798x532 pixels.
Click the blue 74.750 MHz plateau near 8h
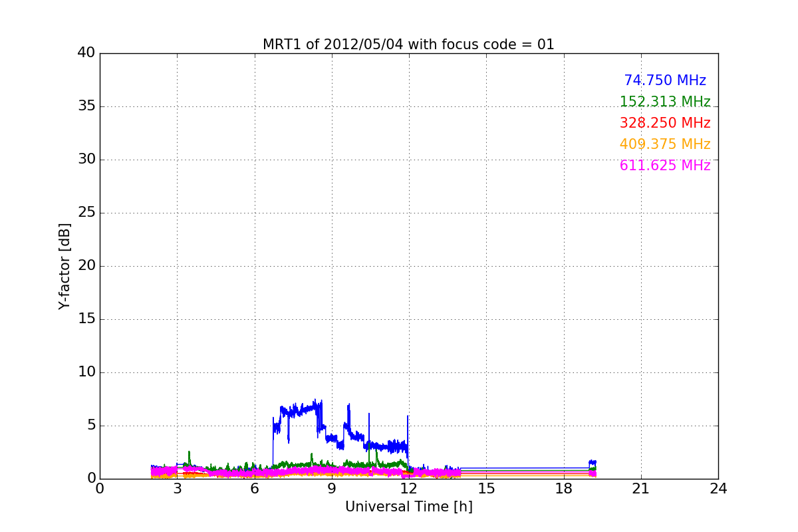(303, 410)
